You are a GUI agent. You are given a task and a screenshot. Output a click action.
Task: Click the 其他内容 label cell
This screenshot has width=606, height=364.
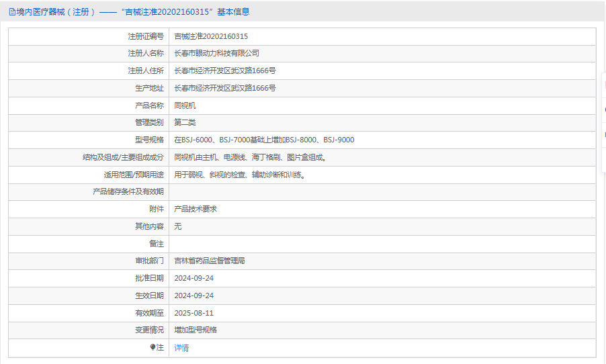(x=89, y=226)
